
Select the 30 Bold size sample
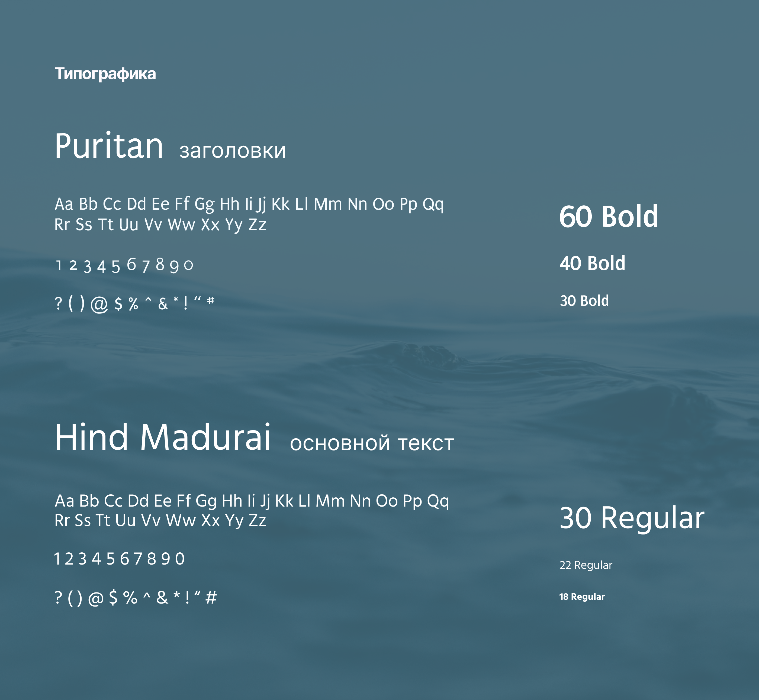point(584,301)
